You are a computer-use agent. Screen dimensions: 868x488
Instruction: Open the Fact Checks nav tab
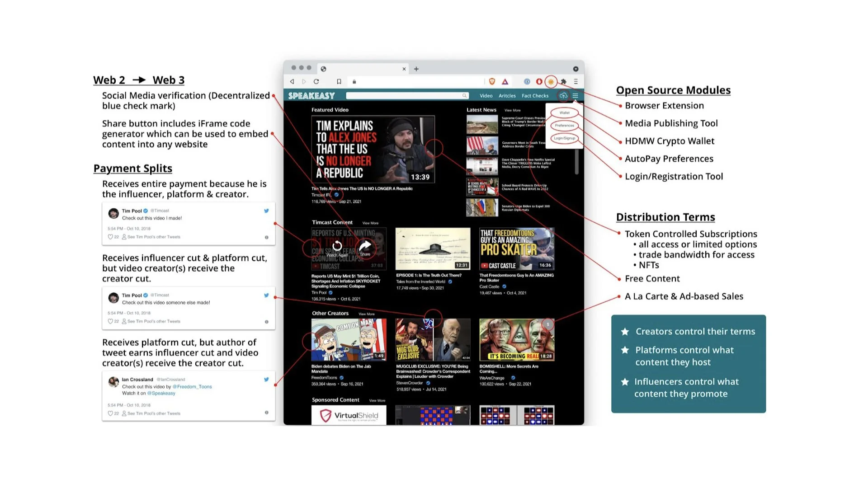click(535, 96)
